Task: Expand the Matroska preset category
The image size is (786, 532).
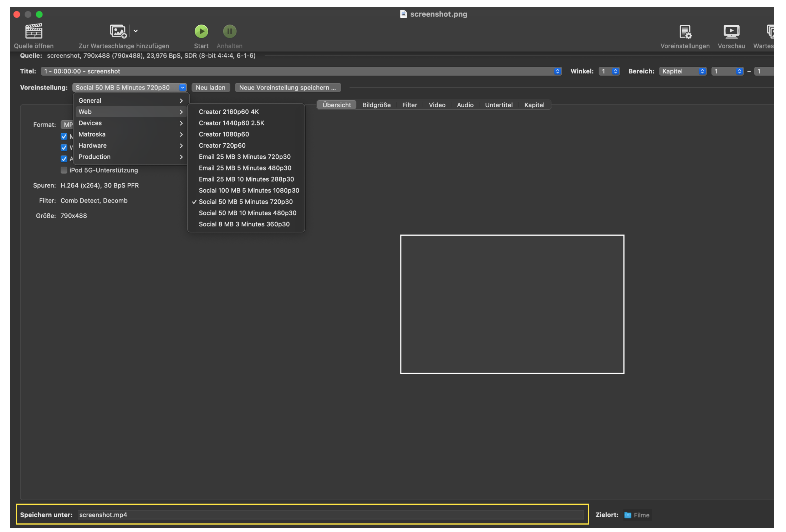Action: pyautogui.click(x=131, y=134)
